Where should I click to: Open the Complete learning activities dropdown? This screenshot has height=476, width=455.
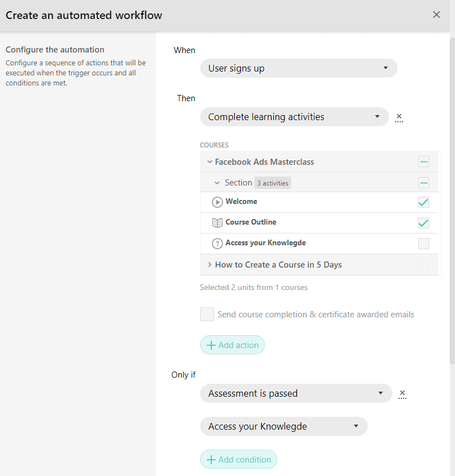[x=294, y=117]
